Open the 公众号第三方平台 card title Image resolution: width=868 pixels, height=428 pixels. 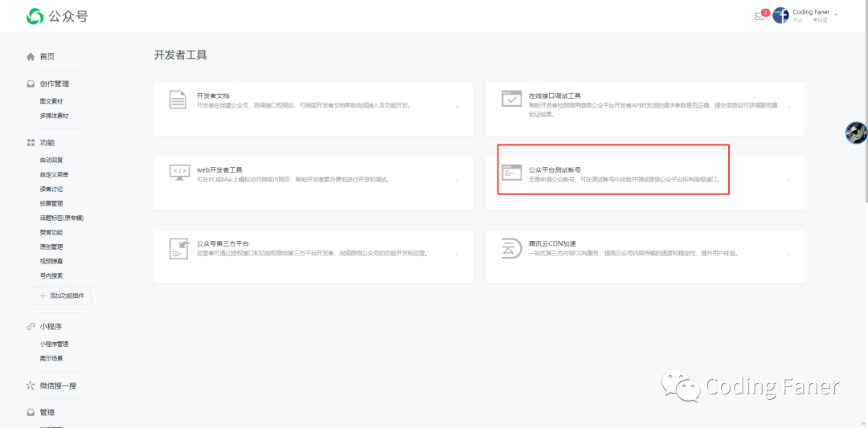[x=223, y=243]
